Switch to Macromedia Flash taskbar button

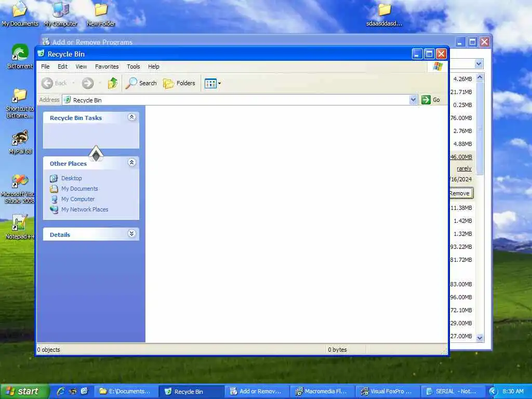[322, 391]
